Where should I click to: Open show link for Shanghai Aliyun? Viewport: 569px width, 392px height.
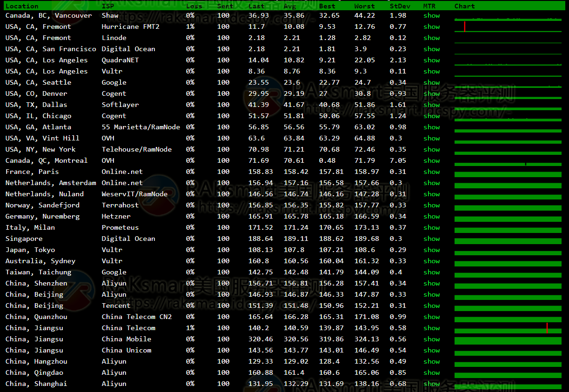click(431, 384)
